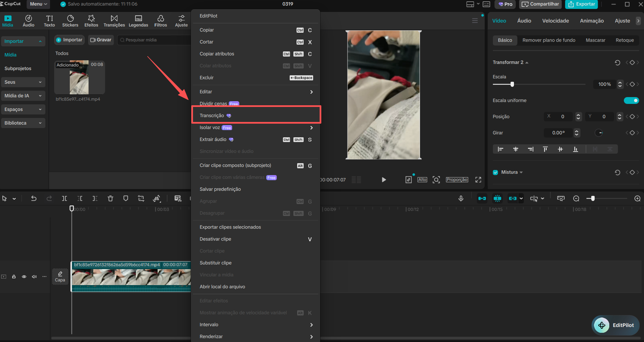
Task: Select Copiar in the context menu
Action: (256, 30)
